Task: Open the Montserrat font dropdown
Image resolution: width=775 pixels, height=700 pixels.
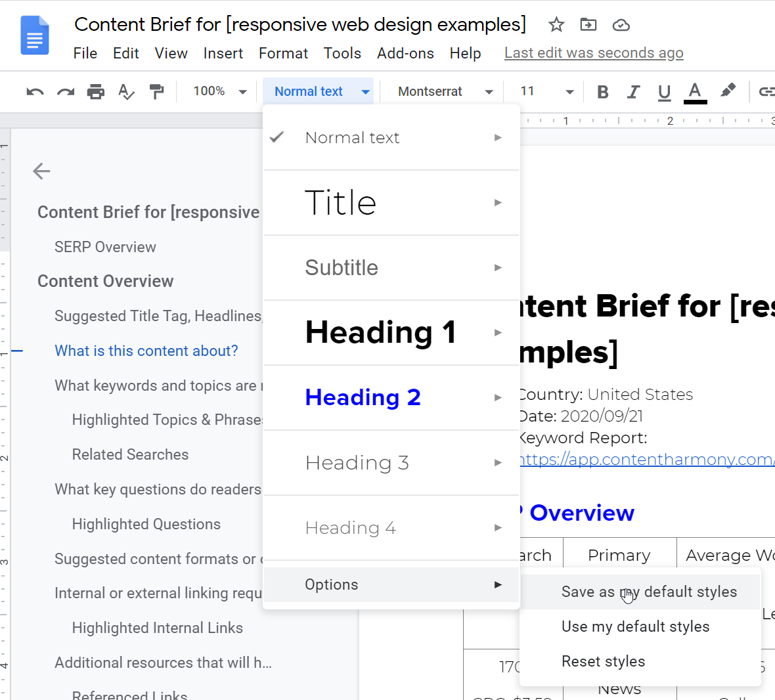Action: point(445,91)
